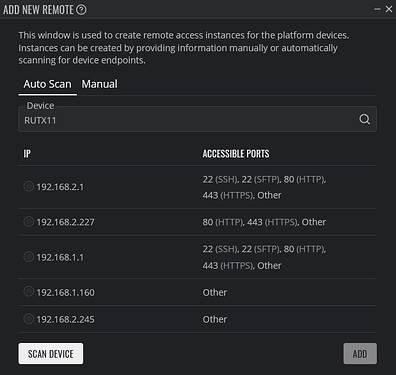Click the help question mark icon
The height and width of the screenshot is (375, 396).
click(81, 10)
